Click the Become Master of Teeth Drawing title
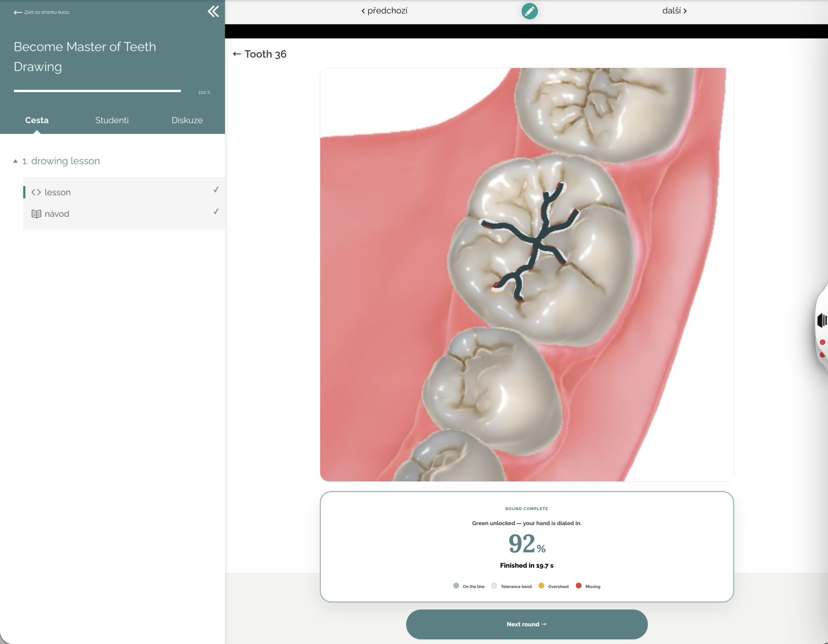The image size is (828, 644). coord(85,57)
